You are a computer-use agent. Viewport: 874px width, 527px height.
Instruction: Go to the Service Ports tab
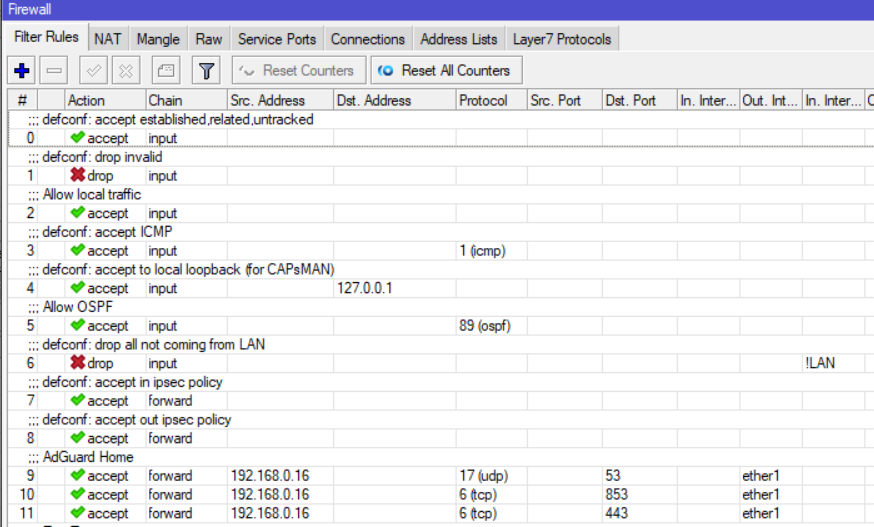(277, 39)
